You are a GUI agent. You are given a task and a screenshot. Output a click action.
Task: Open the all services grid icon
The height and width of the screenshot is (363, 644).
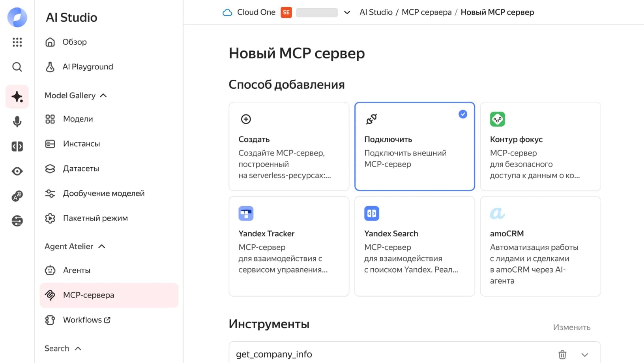tap(17, 42)
